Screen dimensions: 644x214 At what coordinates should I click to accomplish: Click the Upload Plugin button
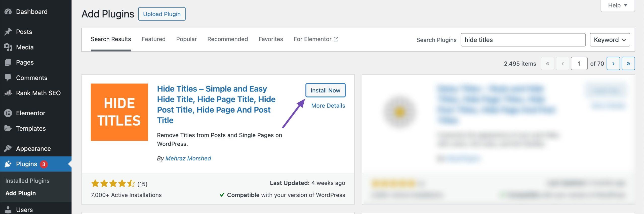coord(162,14)
